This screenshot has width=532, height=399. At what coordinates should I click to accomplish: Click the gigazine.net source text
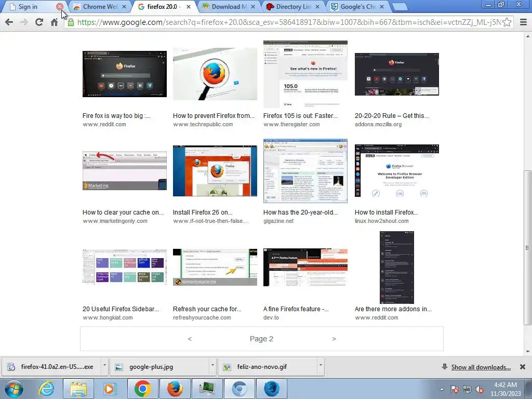(278, 221)
